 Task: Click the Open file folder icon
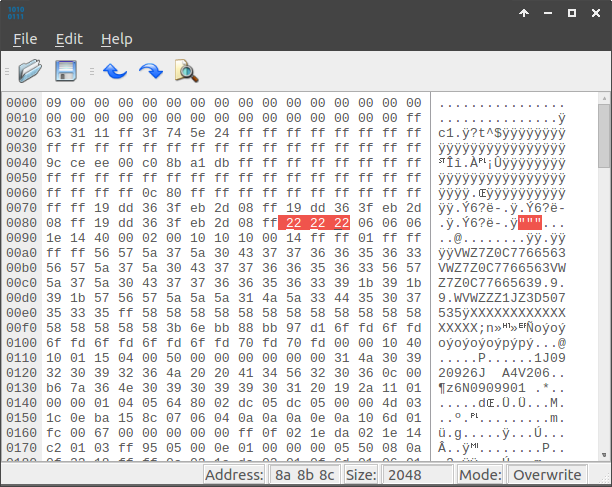pyautogui.click(x=30, y=71)
